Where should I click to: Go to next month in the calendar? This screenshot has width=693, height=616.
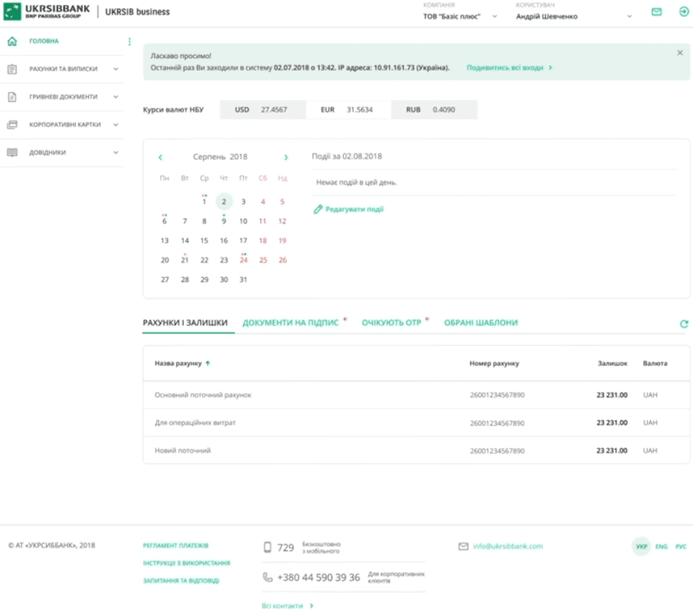tap(286, 157)
